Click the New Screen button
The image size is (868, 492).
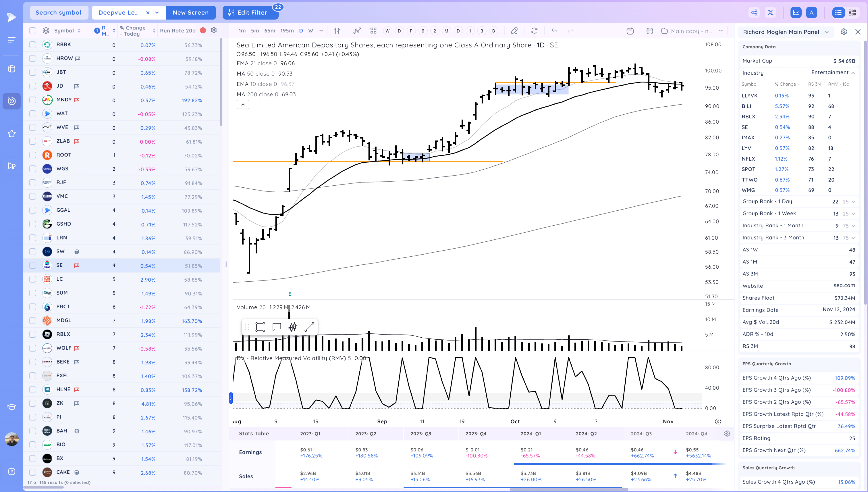(x=190, y=13)
